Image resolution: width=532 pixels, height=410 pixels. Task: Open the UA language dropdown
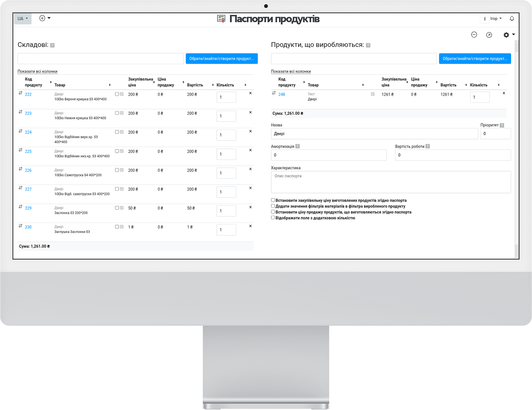[23, 19]
